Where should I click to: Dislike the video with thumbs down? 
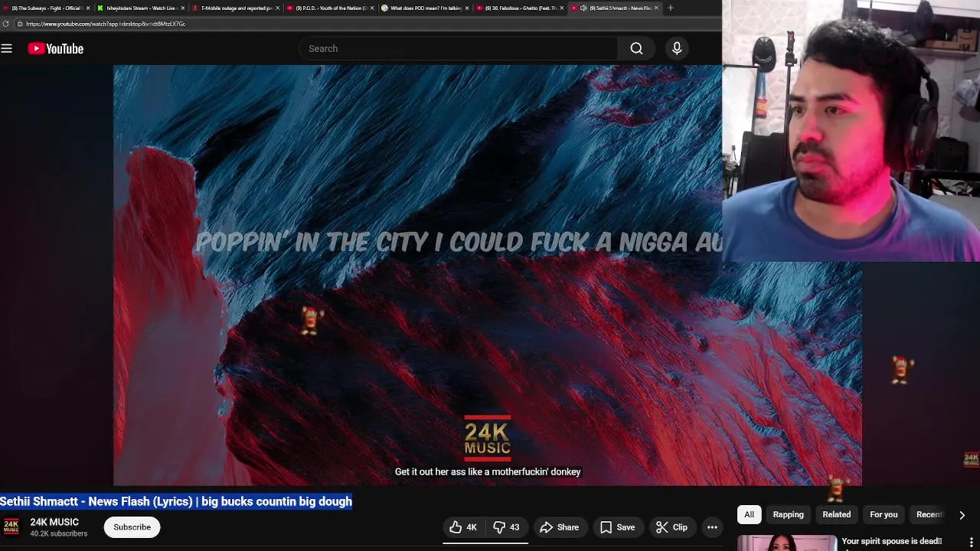pos(506,527)
